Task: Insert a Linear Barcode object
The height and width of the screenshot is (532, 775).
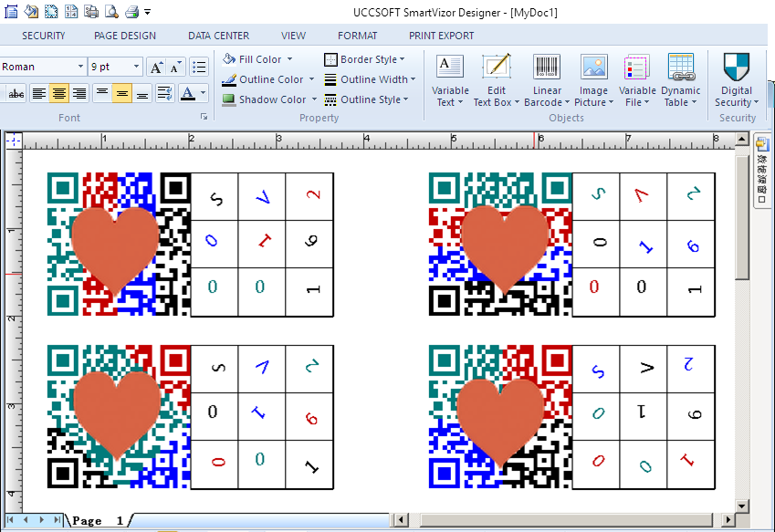Action: (547, 80)
